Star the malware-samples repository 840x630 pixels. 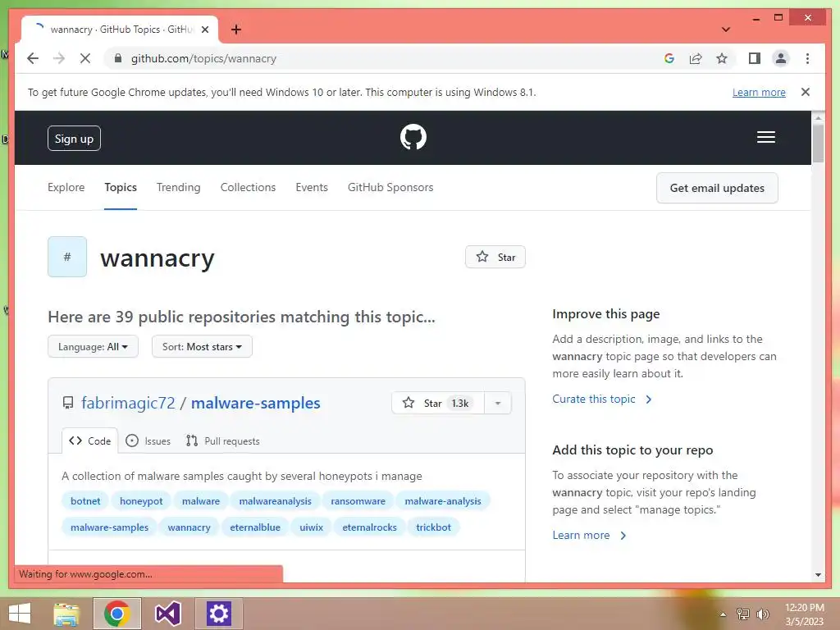[438, 403]
